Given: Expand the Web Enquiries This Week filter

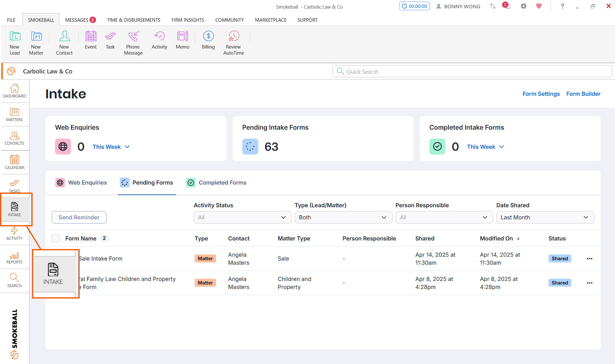Looking at the screenshot, I should tap(111, 147).
